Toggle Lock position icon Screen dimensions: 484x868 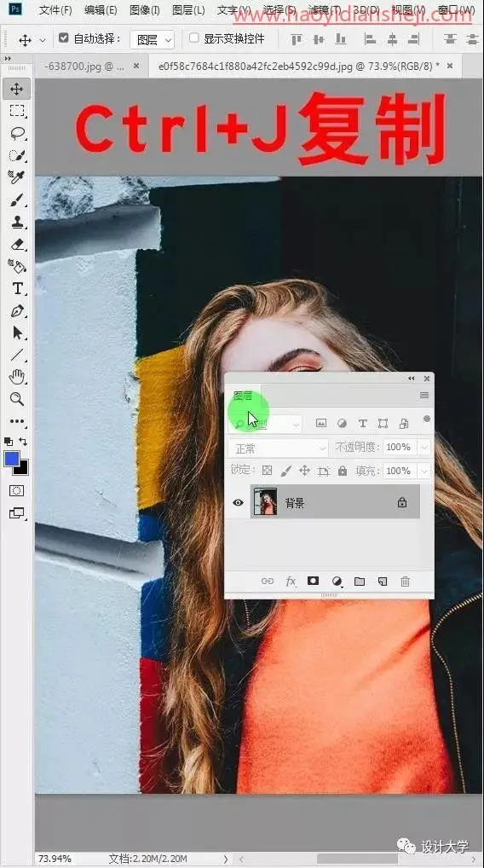pyautogui.click(x=304, y=471)
